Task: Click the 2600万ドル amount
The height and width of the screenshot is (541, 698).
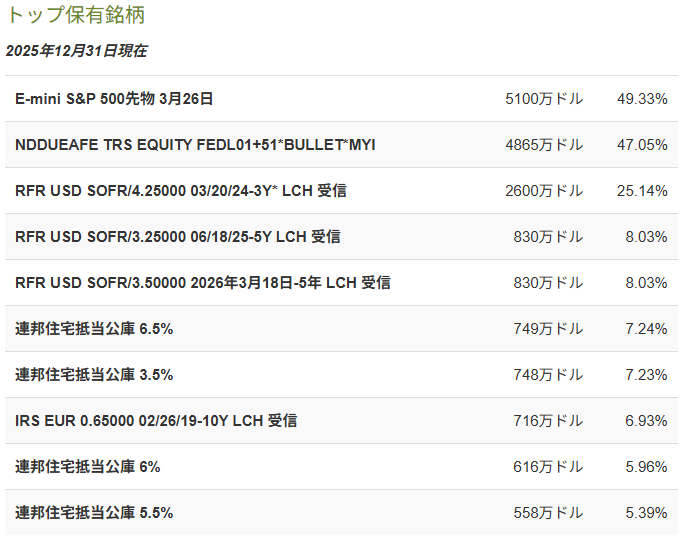Action: (544, 191)
